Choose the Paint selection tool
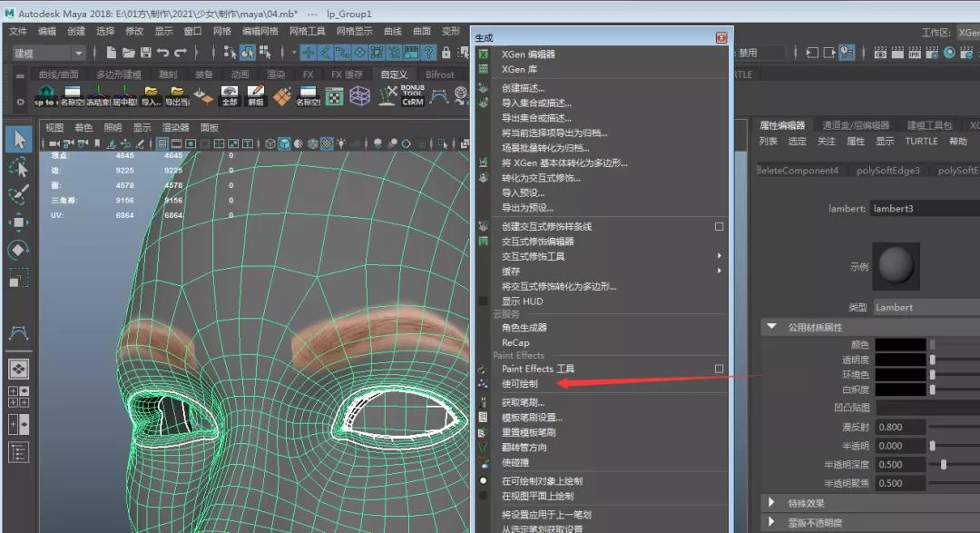Screen dimensions: 980x533 (19, 194)
